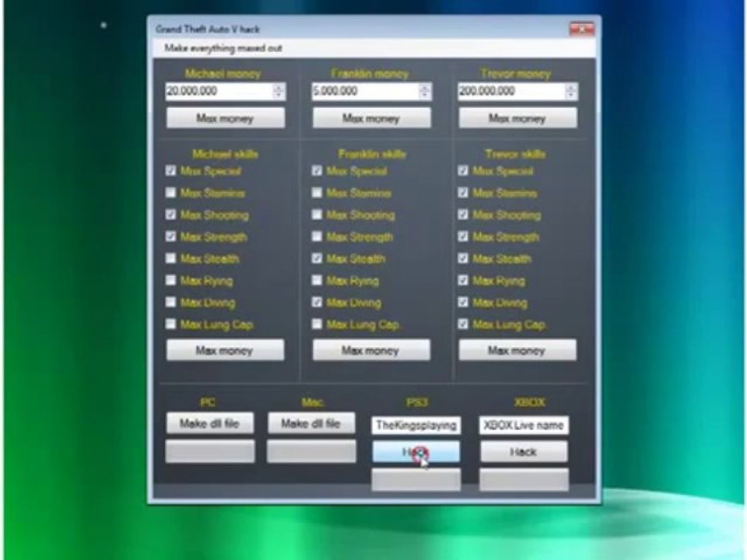Uncheck Trevor's Max Stealth checkbox

pyautogui.click(x=462, y=258)
